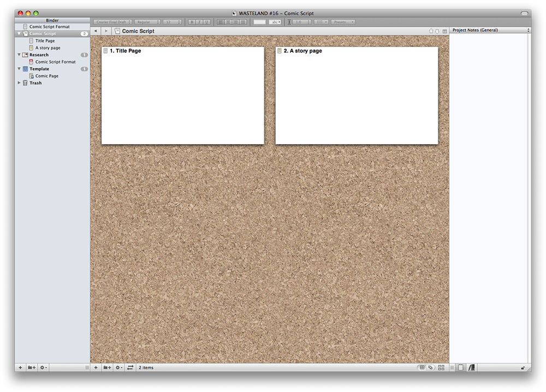546x392 pixels.
Task: Click the text color swatch box
Action: (260, 22)
